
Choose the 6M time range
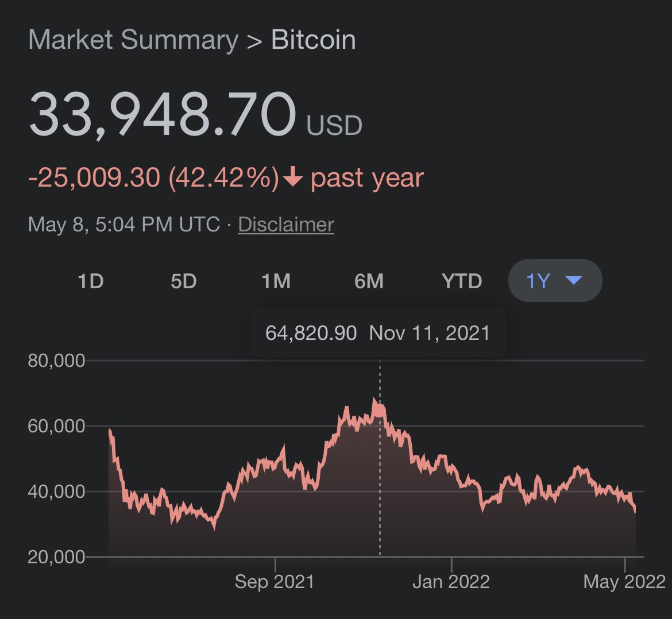369,281
